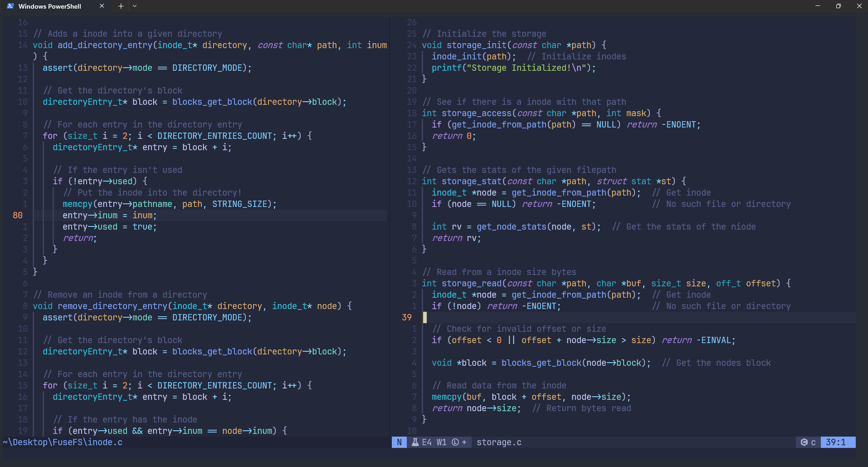Click the C filetype icon in statusline
Image resolution: width=868 pixels, height=467 pixels.
point(804,442)
